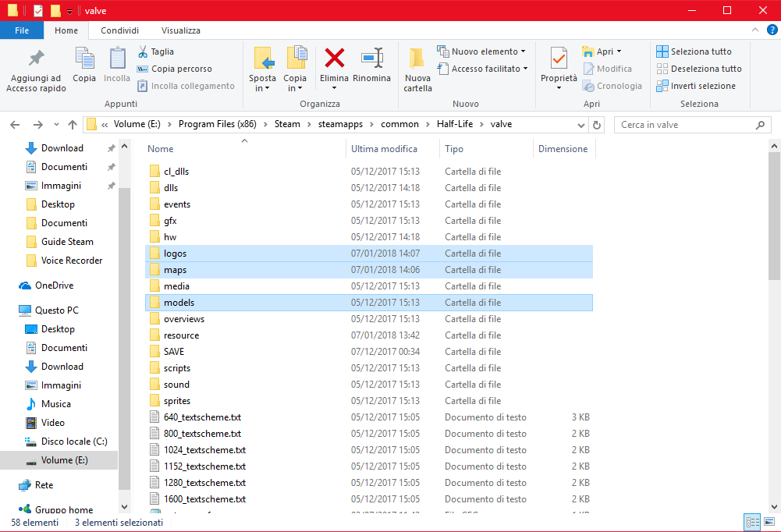The image size is (781, 532).
Task: Click the Modifica button
Action: pos(608,69)
